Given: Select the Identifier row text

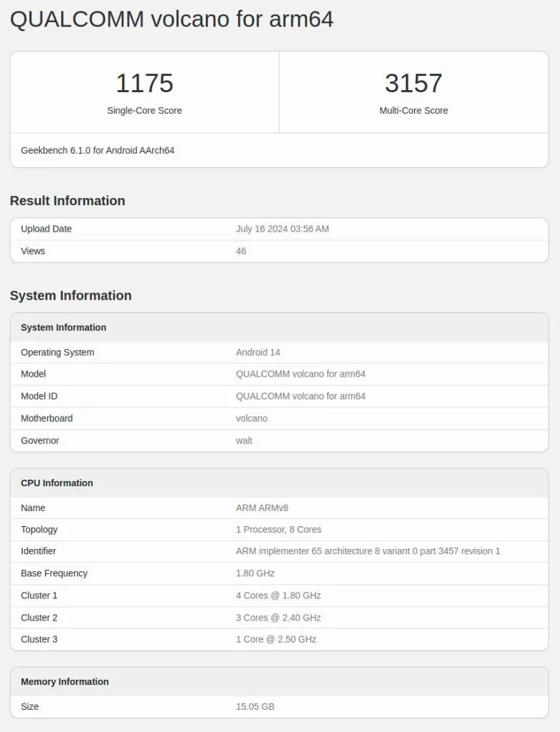Looking at the screenshot, I should click(x=366, y=551).
